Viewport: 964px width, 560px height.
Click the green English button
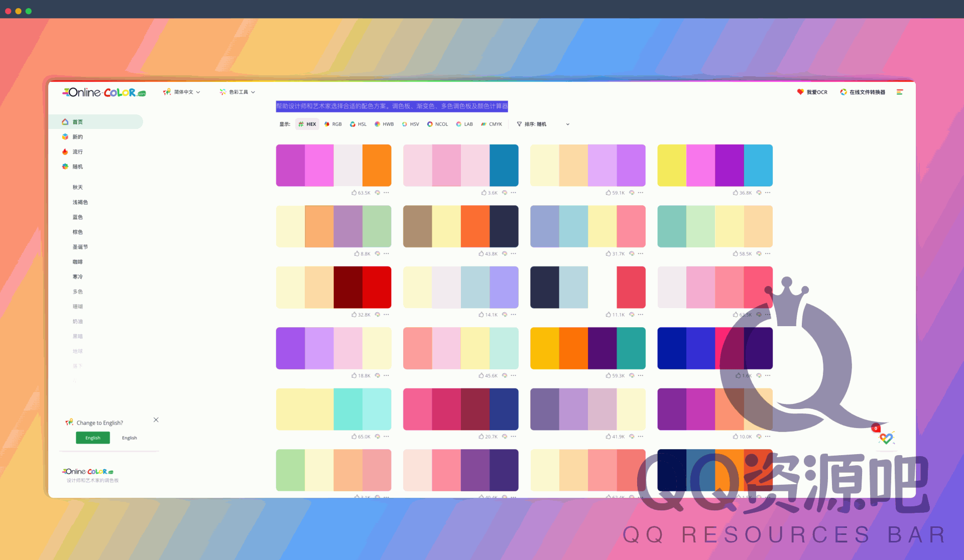pyautogui.click(x=93, y=438)
